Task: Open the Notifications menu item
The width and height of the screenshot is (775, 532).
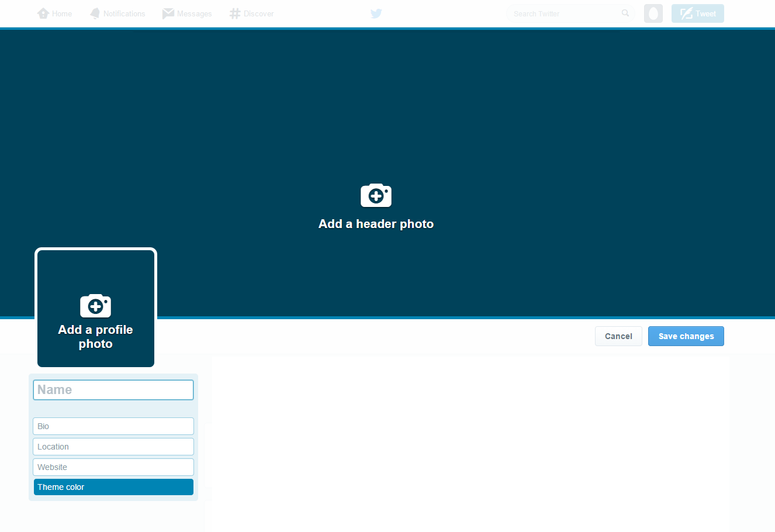Action: [117, 13]
